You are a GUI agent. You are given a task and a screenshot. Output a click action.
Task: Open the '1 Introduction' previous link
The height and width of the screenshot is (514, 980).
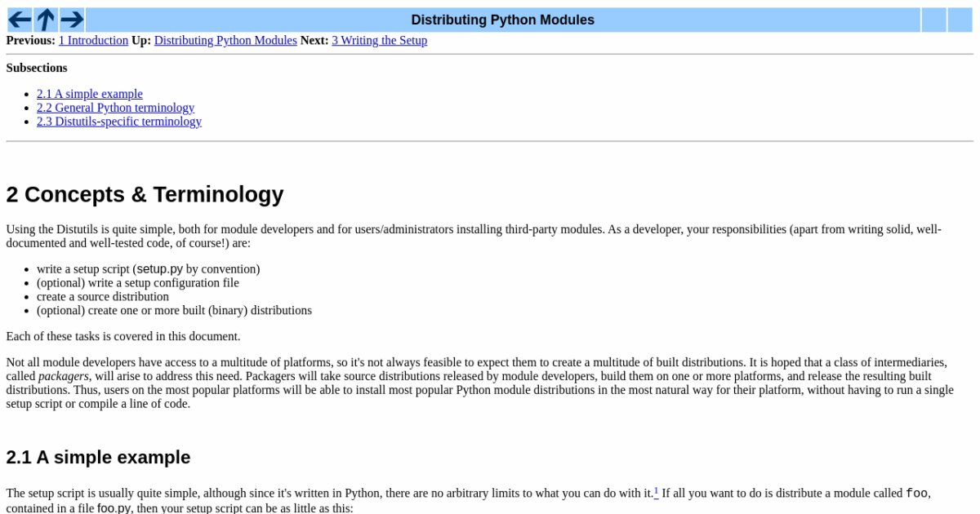[93, 41]
